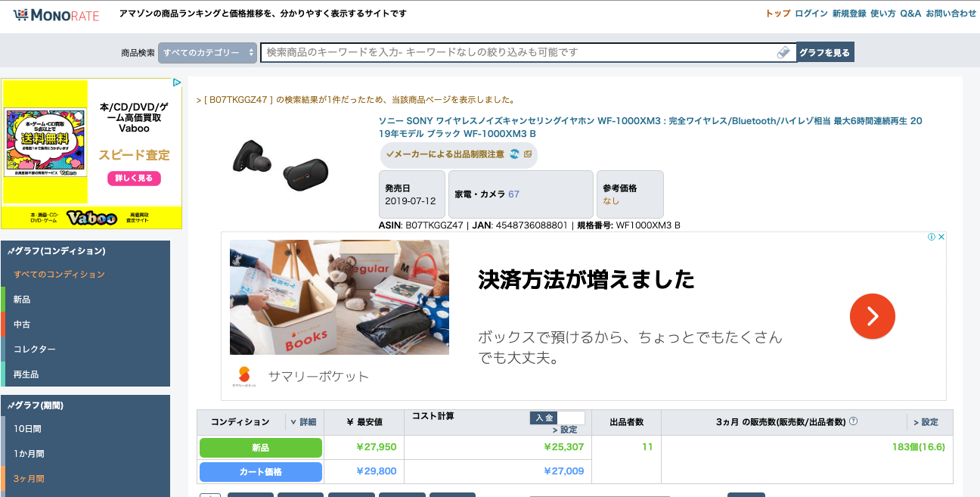
Task: Select 再生品 in the condition sidebar
Action: [x=85, y=374]
